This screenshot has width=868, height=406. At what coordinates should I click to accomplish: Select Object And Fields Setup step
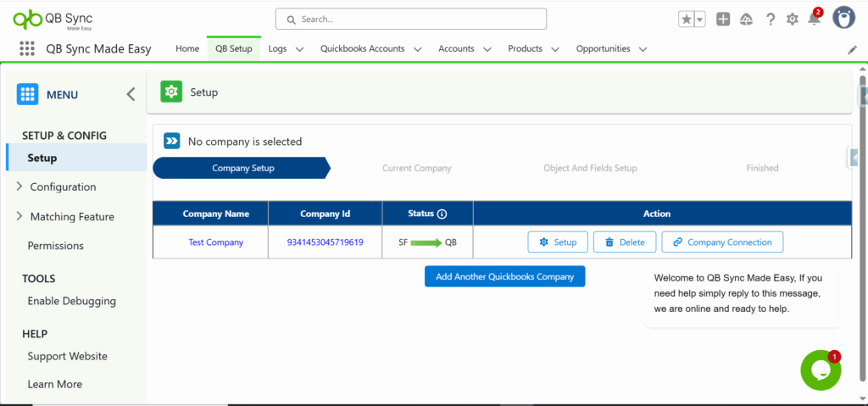click(x=590, y=168)
